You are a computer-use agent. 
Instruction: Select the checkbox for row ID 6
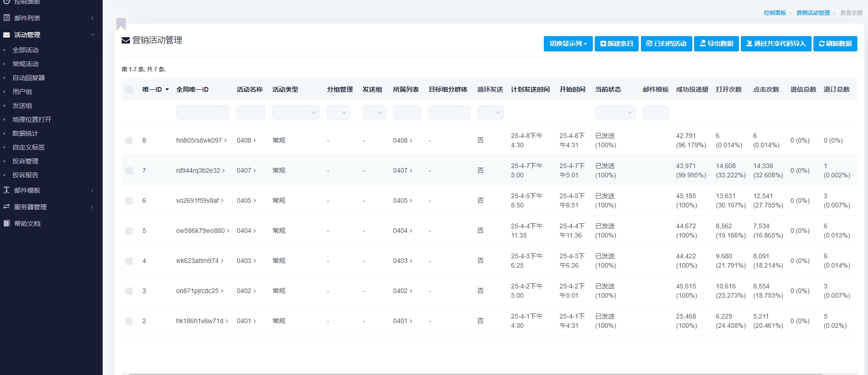tap(129, 201)
